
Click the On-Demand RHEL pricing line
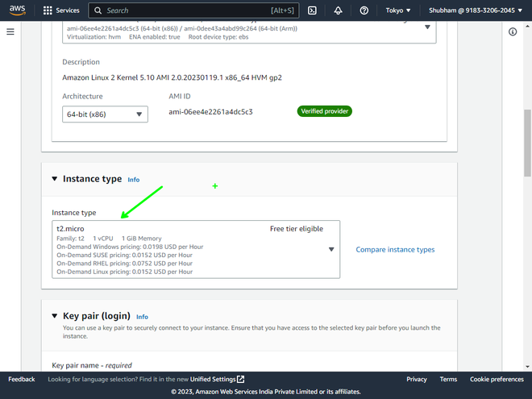(124, 264)
